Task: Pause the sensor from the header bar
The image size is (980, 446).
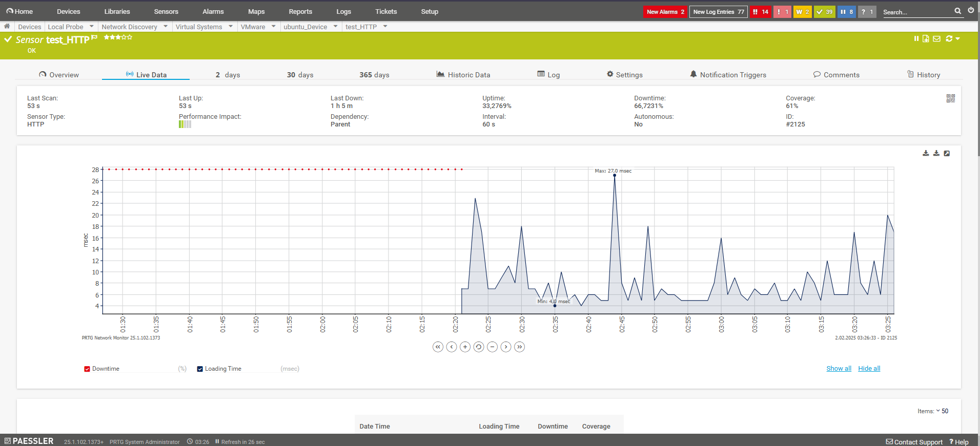Action: (x=916, y=39)
